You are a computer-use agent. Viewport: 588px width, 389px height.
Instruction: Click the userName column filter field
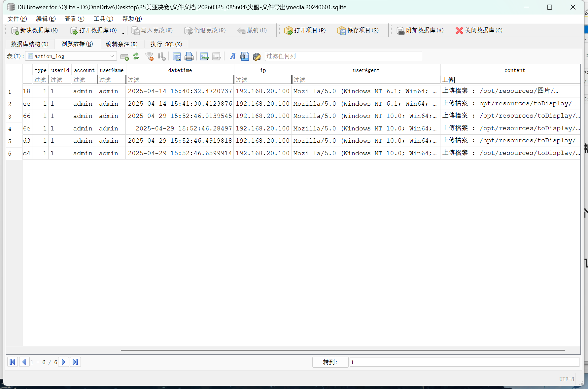tap(111, 80)
